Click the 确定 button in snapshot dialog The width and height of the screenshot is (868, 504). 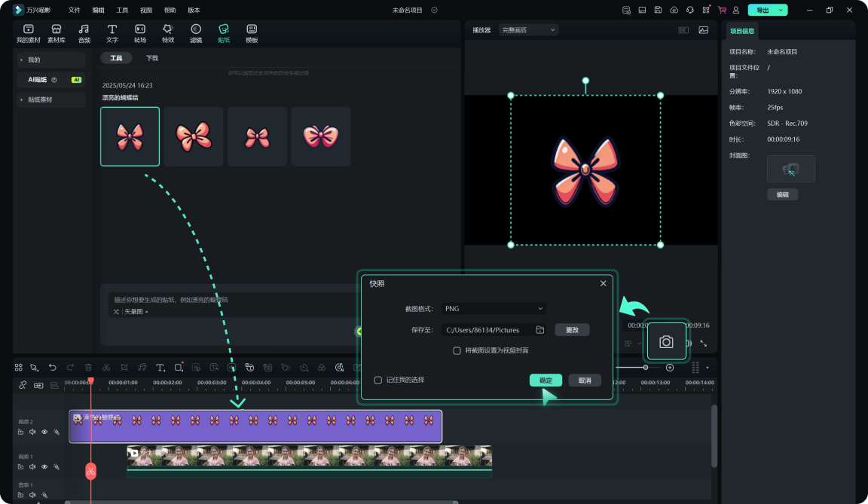[x=546, y=380]
